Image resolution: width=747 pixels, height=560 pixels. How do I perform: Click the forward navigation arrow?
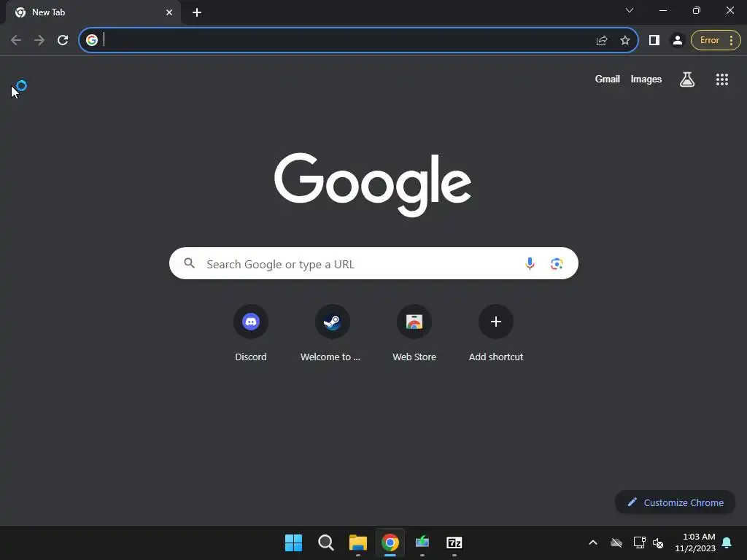39,40
